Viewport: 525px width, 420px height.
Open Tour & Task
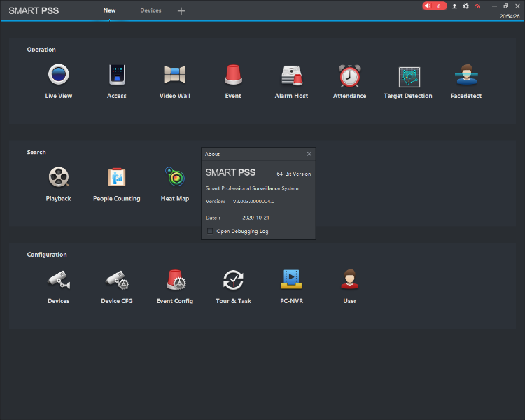coord(233,286)
